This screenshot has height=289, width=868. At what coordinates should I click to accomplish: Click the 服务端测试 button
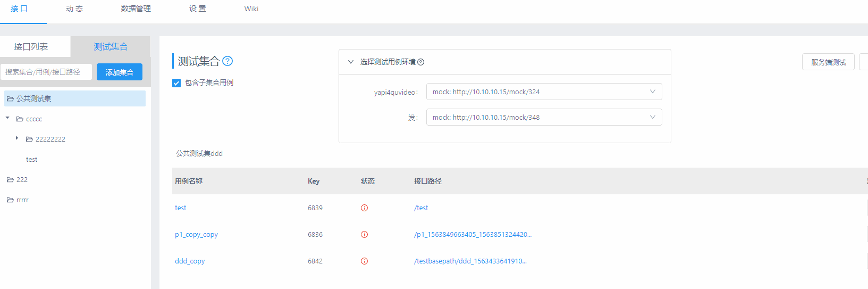coord(828,62)
